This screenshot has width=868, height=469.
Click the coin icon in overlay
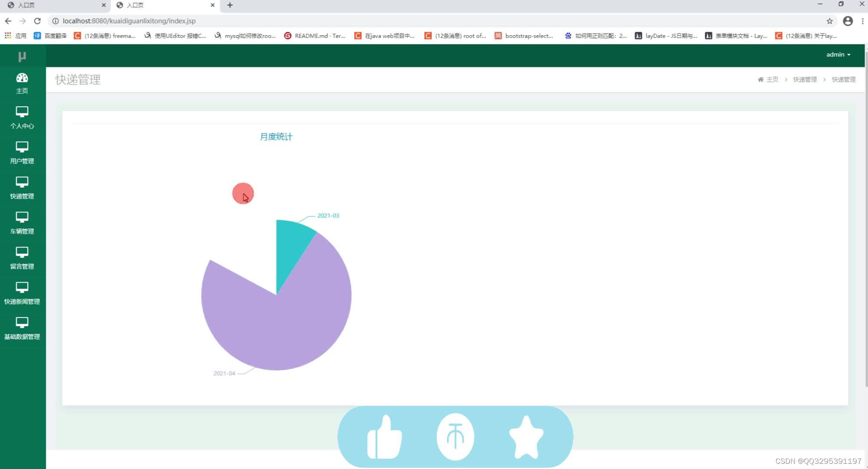click(x=455, y=437)
